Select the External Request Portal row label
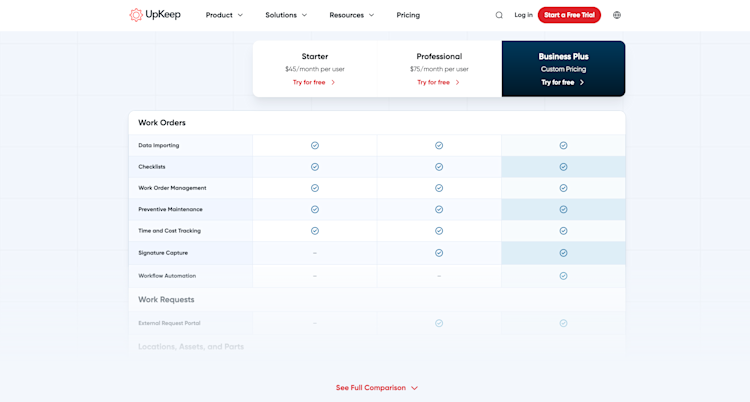The image size is (750, 402). tap(169, 323)
